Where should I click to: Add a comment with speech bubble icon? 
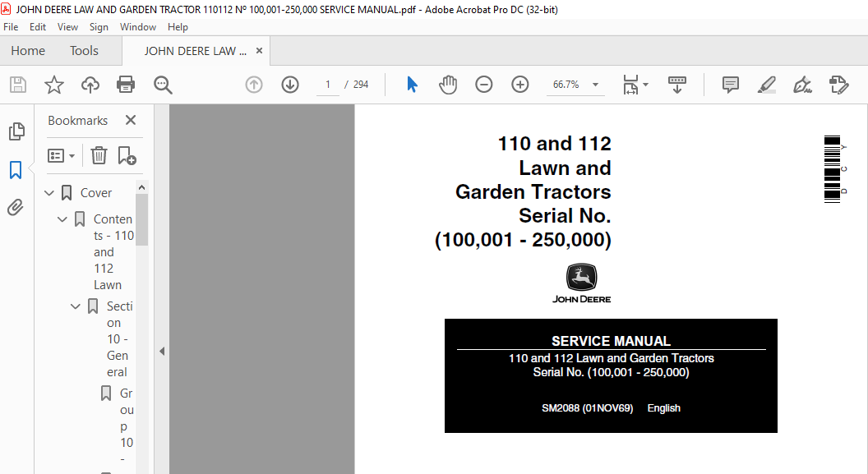(730, 85)
